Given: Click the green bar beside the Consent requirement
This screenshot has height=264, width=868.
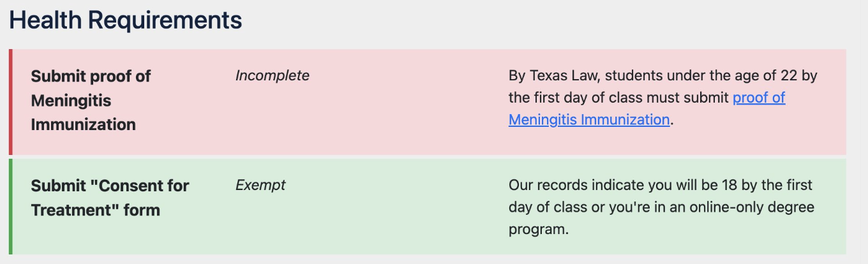Looking at the screenshot, I should click(10, 207).
